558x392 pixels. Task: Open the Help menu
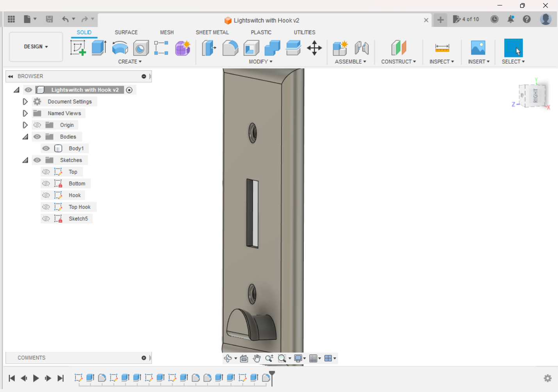(x=527, y=19)
